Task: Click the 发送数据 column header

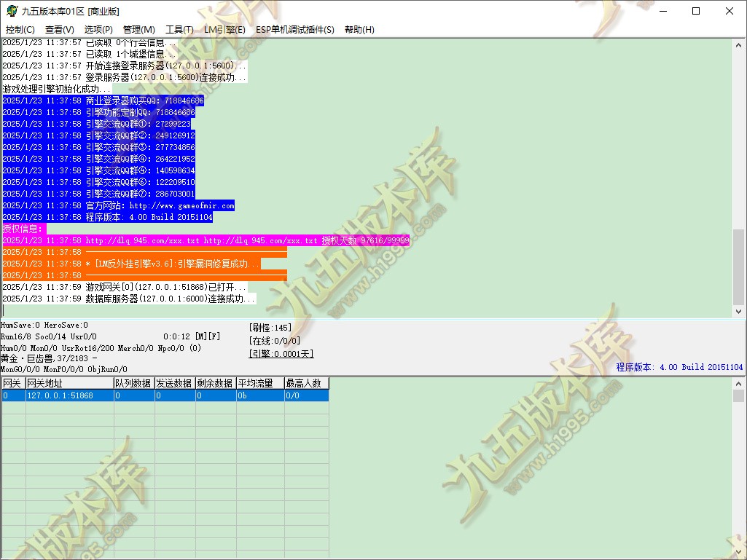Action: pos(175,383)
